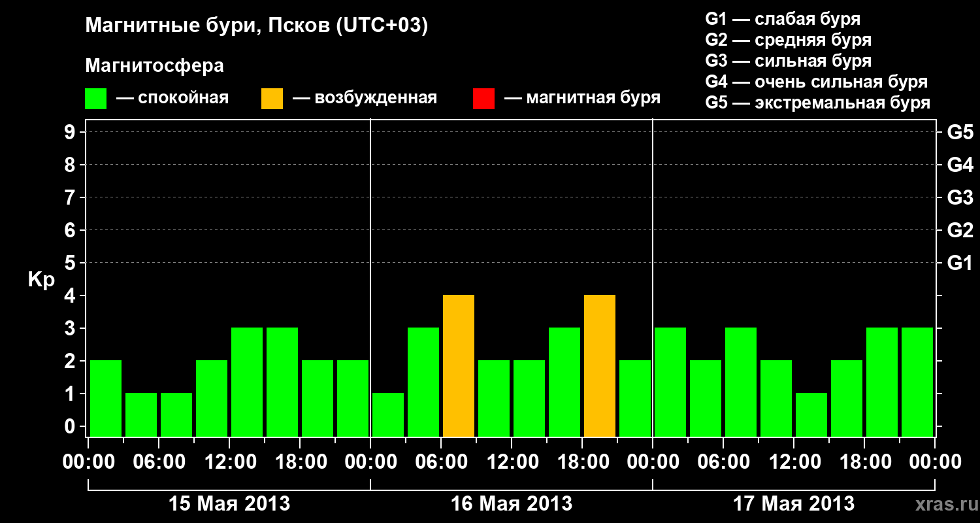Click the 15 May 12:00–15:00 bar, Kp 3

click(x=247, y=382)
